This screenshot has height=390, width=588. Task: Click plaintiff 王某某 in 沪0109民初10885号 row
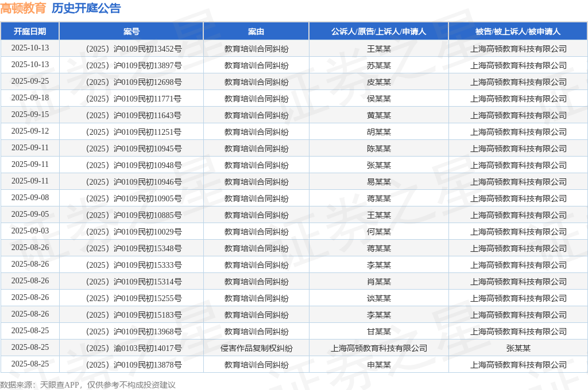[379, 216]
